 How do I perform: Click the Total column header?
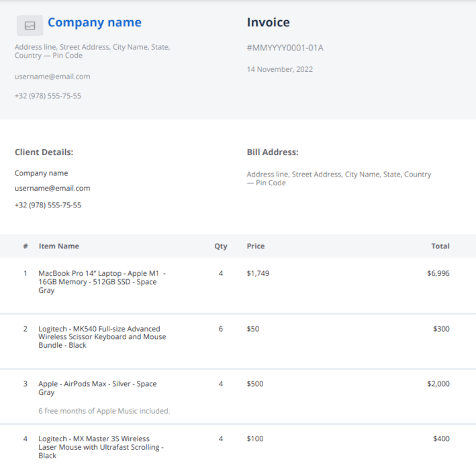(440, 246)
